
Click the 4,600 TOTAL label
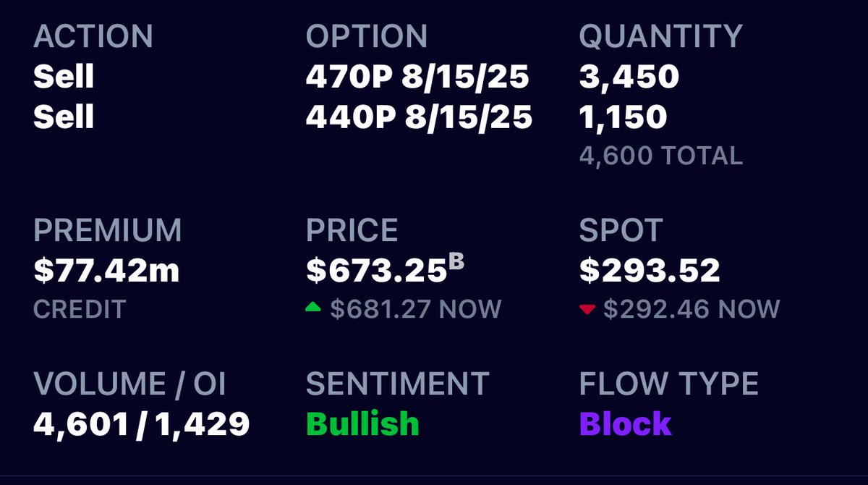661,156
